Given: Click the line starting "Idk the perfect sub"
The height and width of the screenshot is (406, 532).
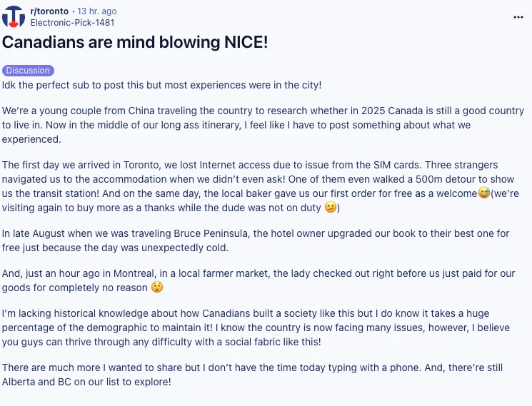Looking at the screenshot, I should point(161,85).
